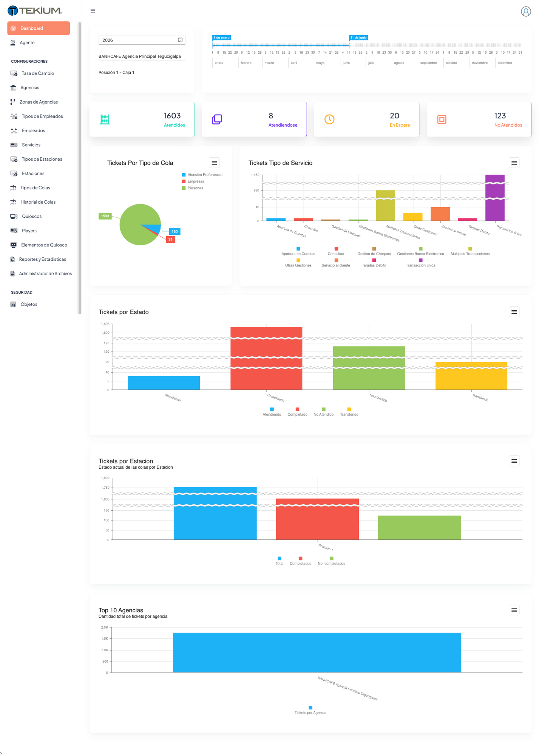Click the No Atendidos stop icon
The image size is (539, 756).
click(442, 119)
